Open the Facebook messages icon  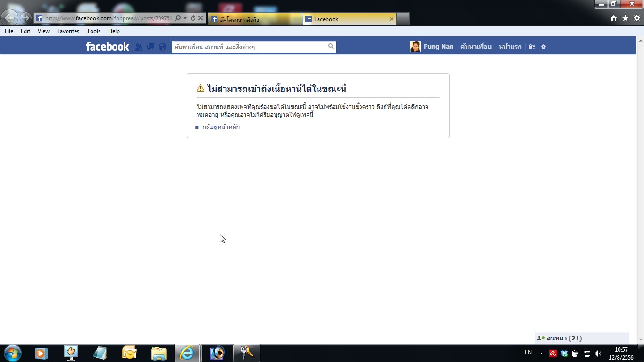point(151,47)
